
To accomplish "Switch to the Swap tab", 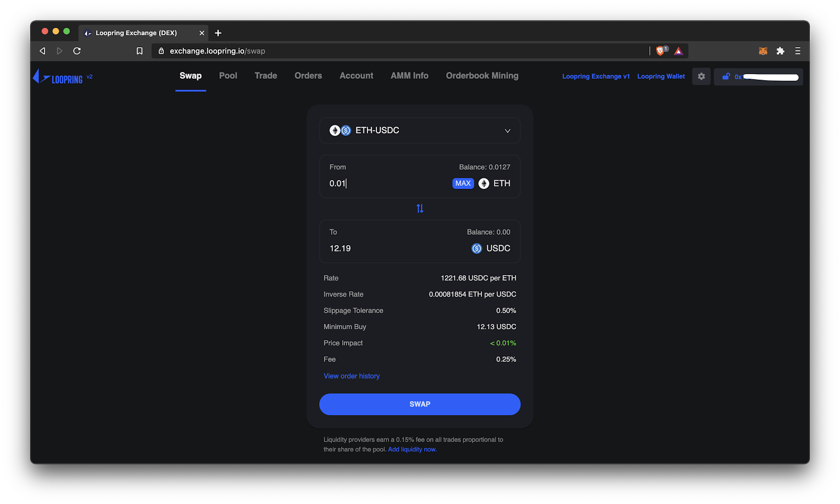I will click(191, 76).
